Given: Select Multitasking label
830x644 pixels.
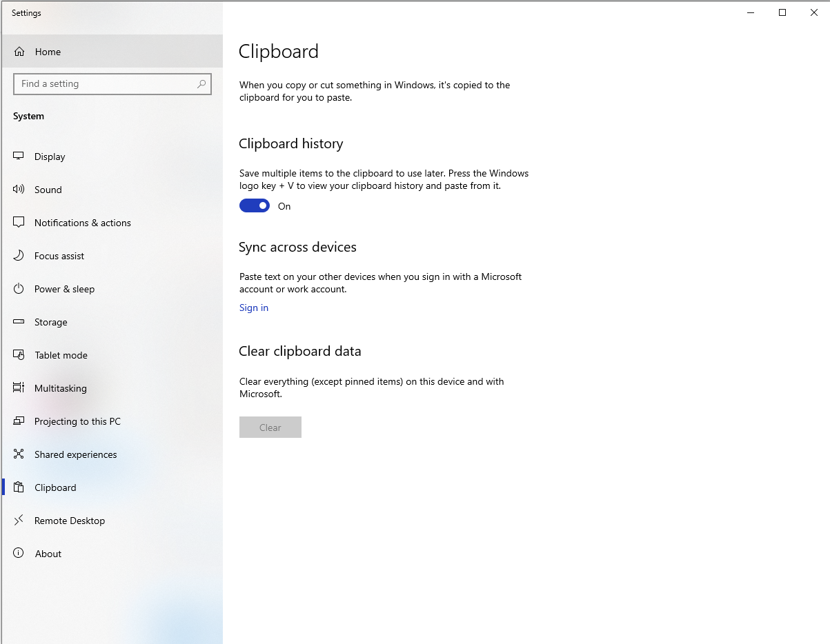Looking at the screenshot, I should 61,388.
